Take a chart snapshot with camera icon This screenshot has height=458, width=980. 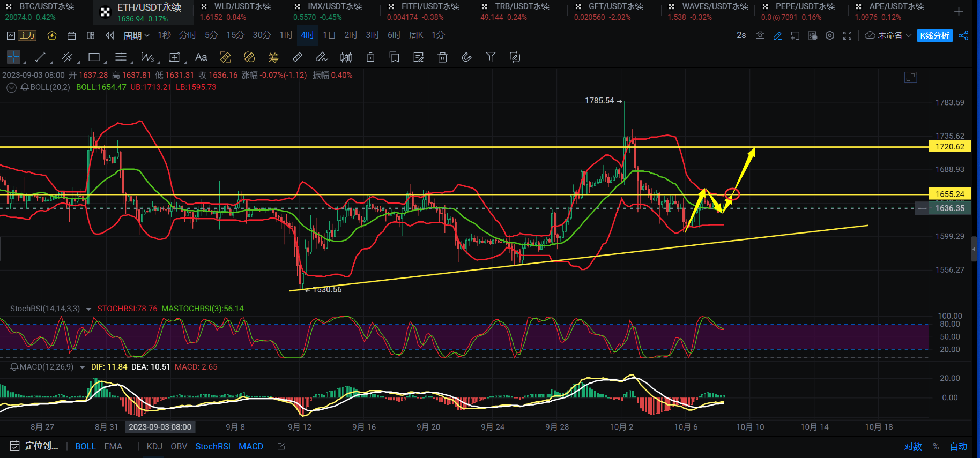click(x=760, y=35)
